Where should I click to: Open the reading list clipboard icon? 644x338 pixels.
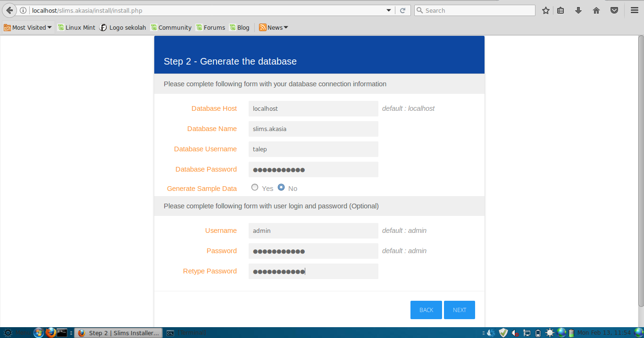[560, 10]
